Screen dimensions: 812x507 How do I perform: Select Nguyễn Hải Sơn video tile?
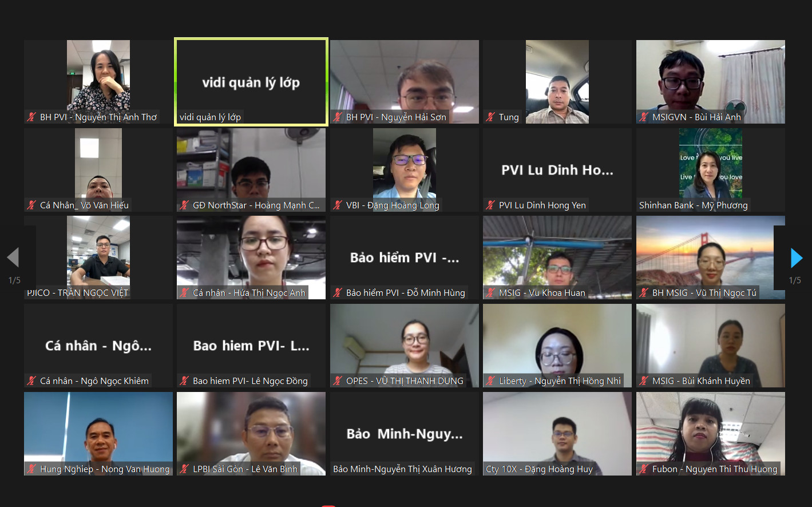(405, 82)
